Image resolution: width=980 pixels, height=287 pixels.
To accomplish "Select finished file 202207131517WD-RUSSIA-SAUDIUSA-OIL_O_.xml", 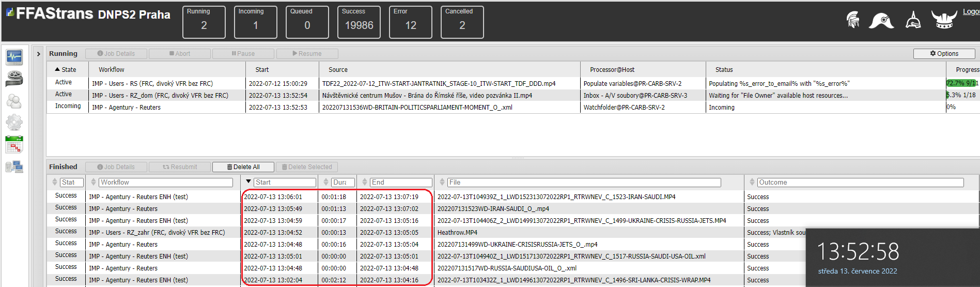I will click(507, 268).
